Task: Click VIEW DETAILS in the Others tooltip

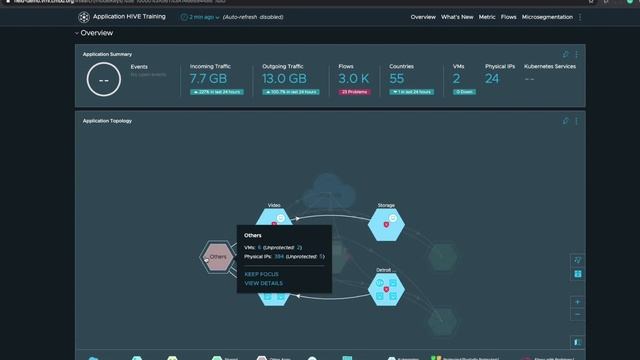Action: pyautogui.click(x=264, y=283)
